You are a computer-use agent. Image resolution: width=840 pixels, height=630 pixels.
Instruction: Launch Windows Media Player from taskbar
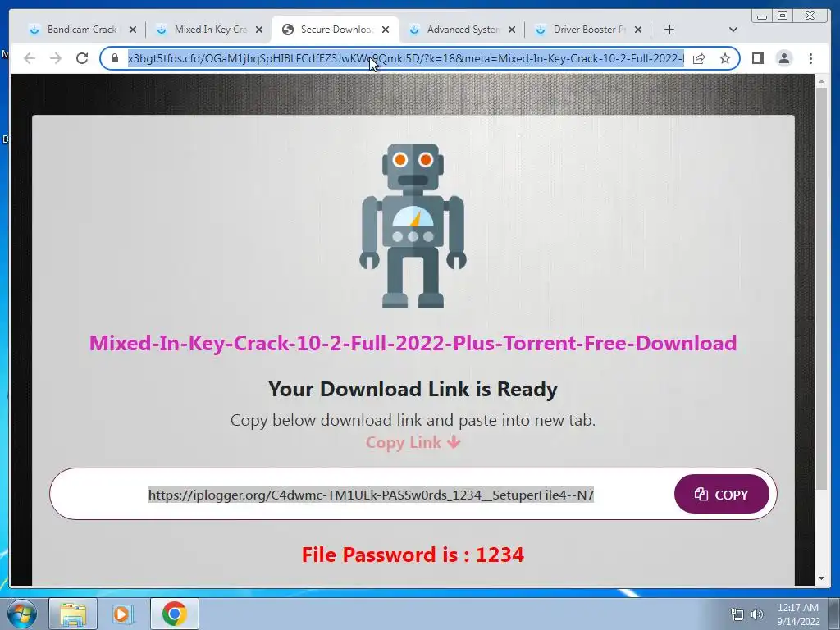pyautogui.click(x=122, y=614)
